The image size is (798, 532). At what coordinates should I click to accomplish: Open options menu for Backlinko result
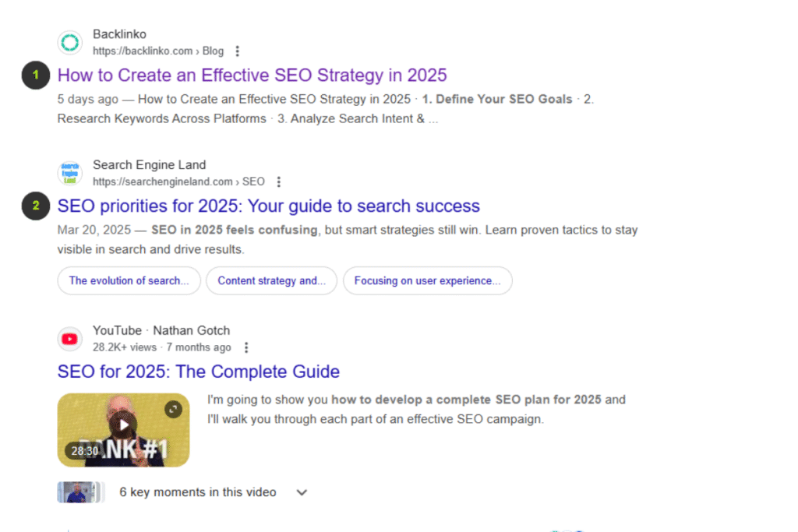coord(238,51)
